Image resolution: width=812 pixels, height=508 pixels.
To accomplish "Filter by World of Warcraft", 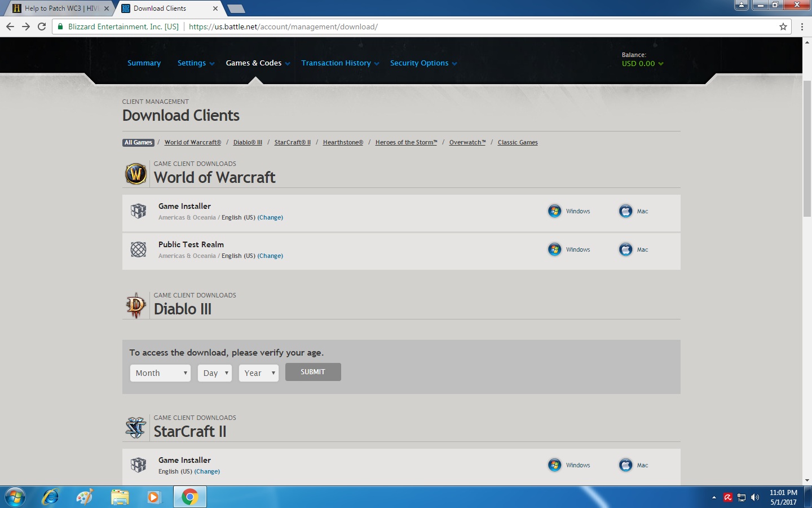I will [193, 142].
